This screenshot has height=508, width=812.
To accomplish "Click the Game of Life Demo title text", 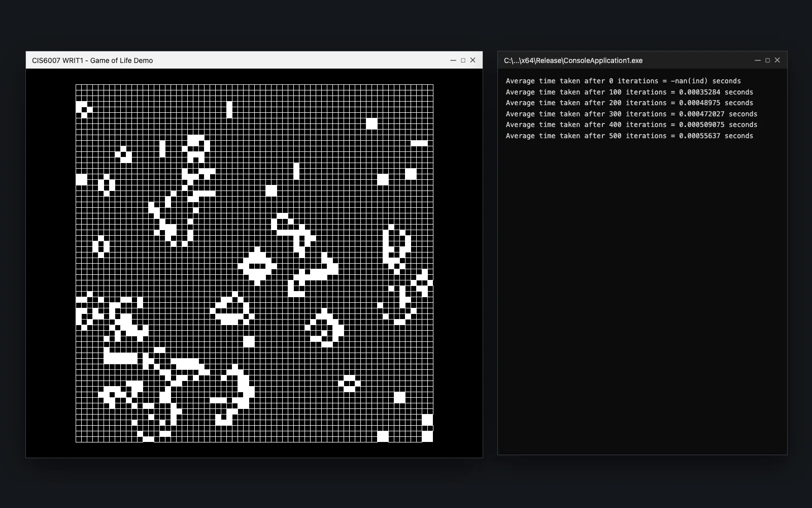I will pos(92,60).
